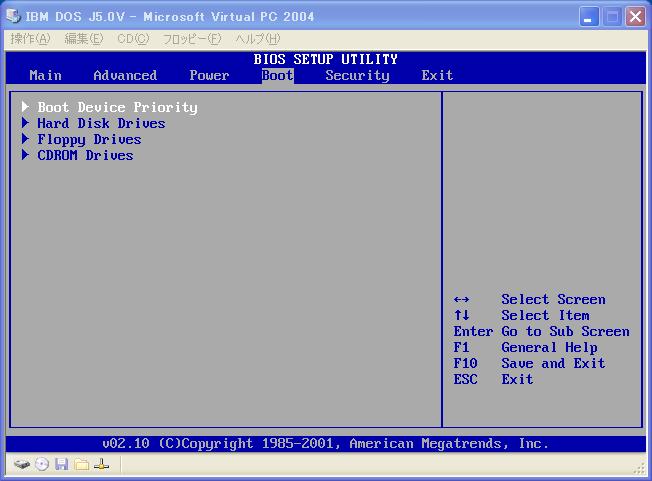
Task: Select CDROM Drives entry
Action: 85,155
